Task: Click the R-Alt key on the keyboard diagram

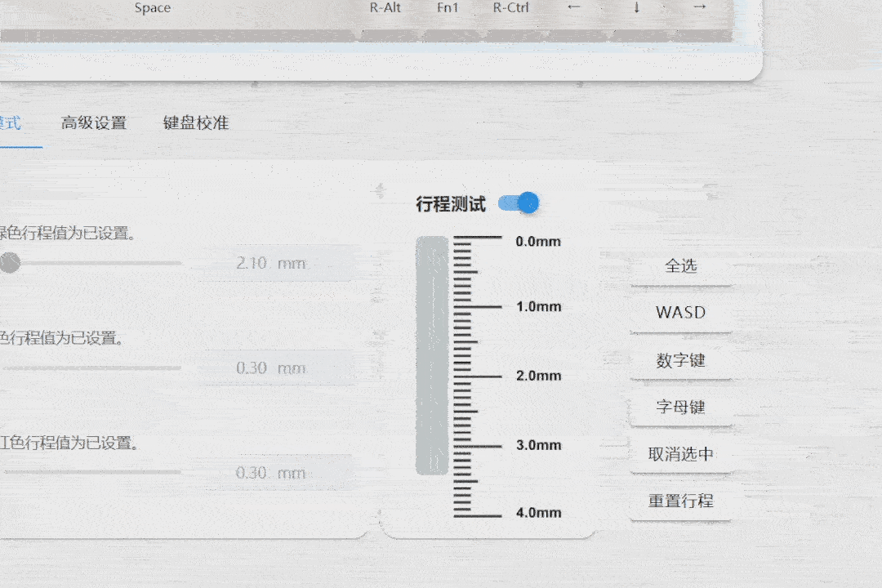Action: pyautogui.click(x=385, y=7)
